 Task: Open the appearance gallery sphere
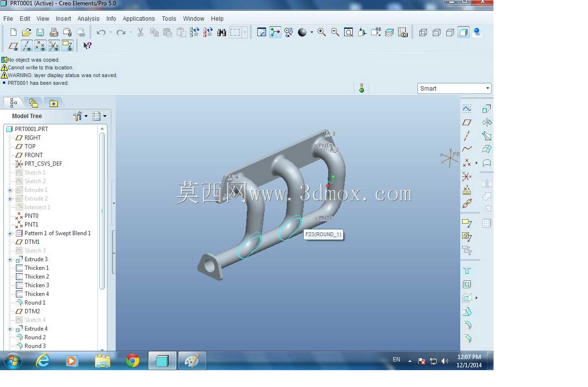click(x=302, y=32)
